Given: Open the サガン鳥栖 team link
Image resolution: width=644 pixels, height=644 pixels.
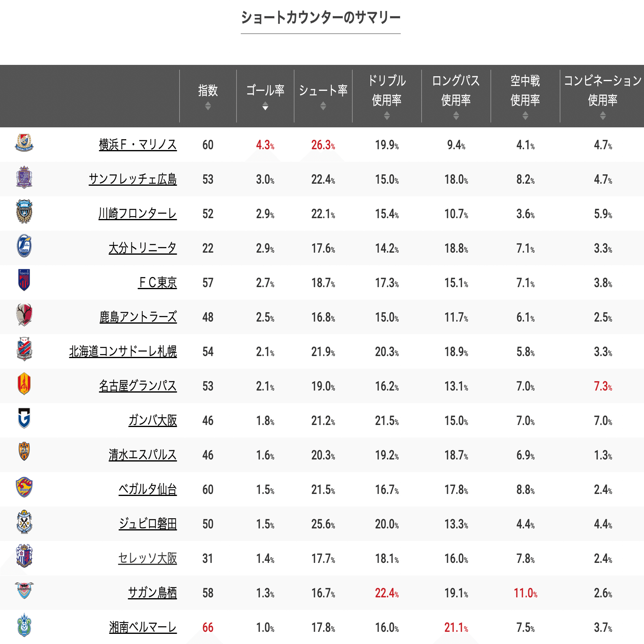Looking at the screenshot, I should [x=152, y=592].
